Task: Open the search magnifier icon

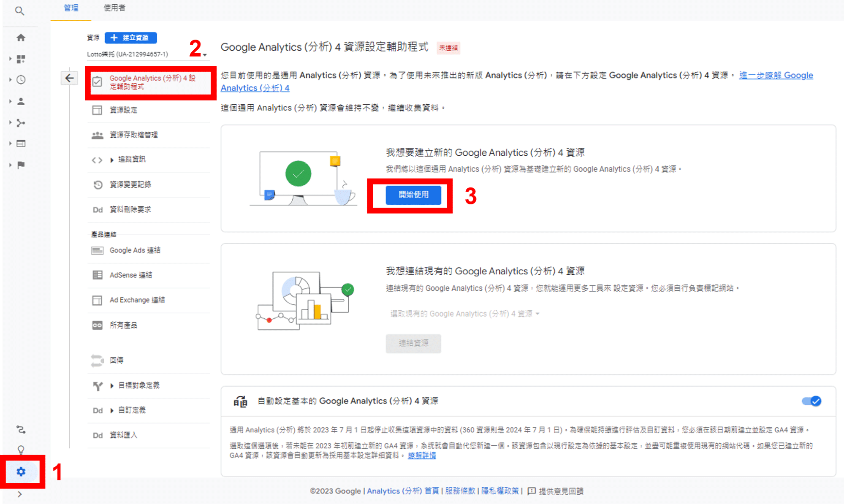Action: pos(19,11)
